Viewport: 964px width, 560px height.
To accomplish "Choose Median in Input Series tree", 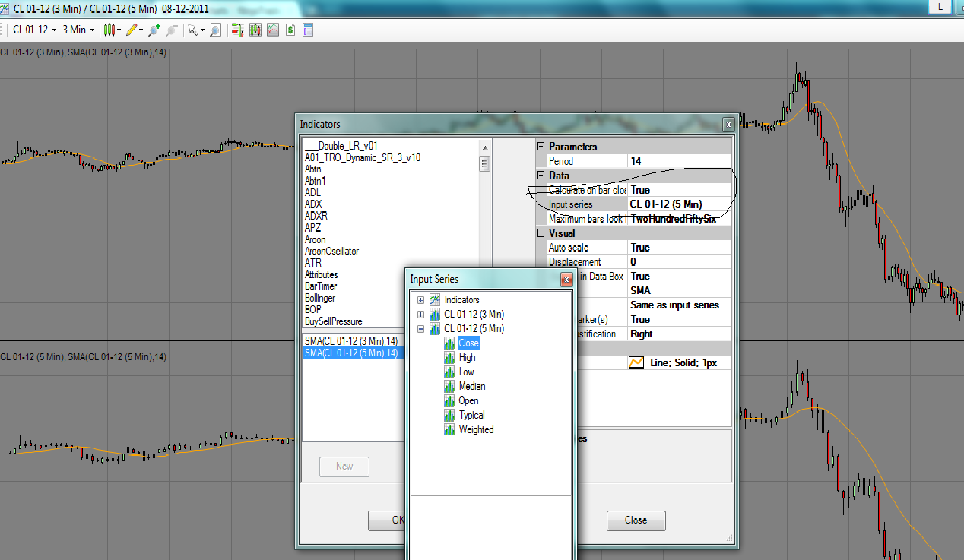I will click(x=471, y=386).
